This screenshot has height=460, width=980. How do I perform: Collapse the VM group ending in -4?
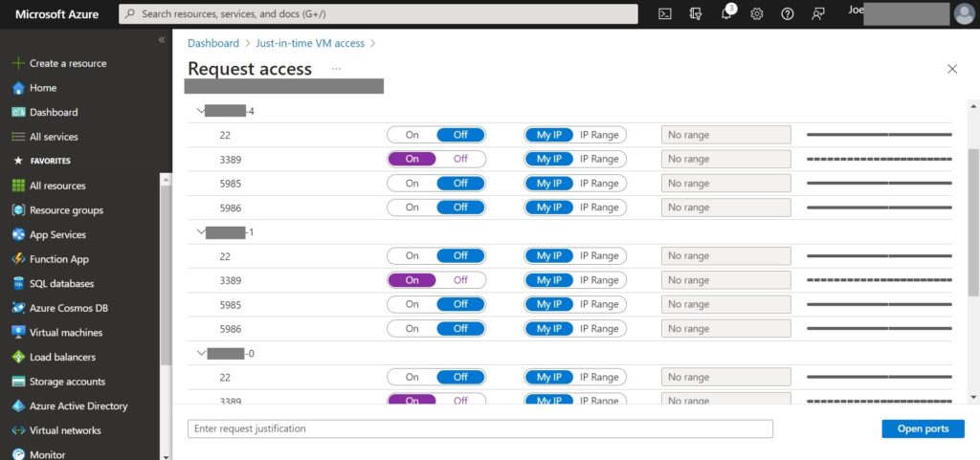200,111
